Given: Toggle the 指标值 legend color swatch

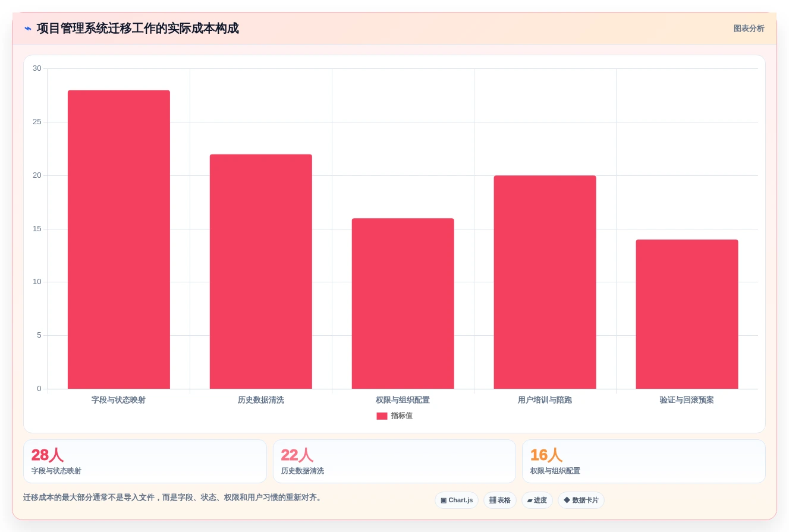Looking at the screenshot, I should click(382, 416).
